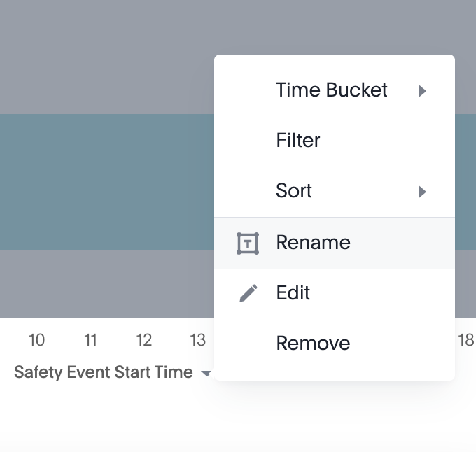Viewport: 476px width, 452px height.
Task: Click the gray chart area above the band
Action: click(x=105, y=56)
